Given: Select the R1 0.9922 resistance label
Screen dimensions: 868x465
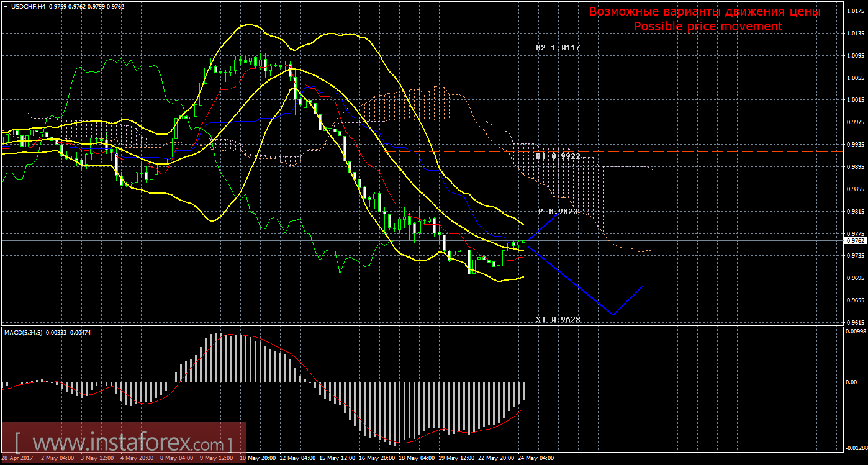Looking at the screenshot, I should pyautogui.click(x=558, y=156).
